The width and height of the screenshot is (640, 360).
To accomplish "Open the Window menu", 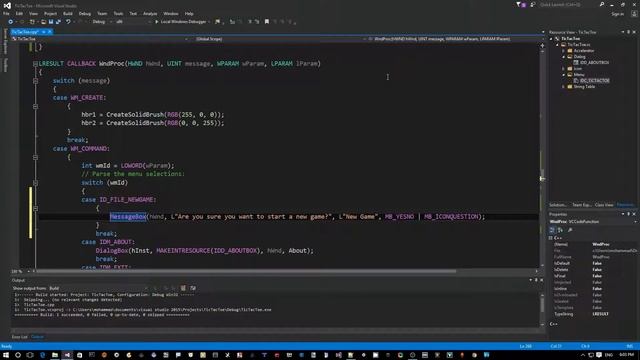I will point(171,13).
